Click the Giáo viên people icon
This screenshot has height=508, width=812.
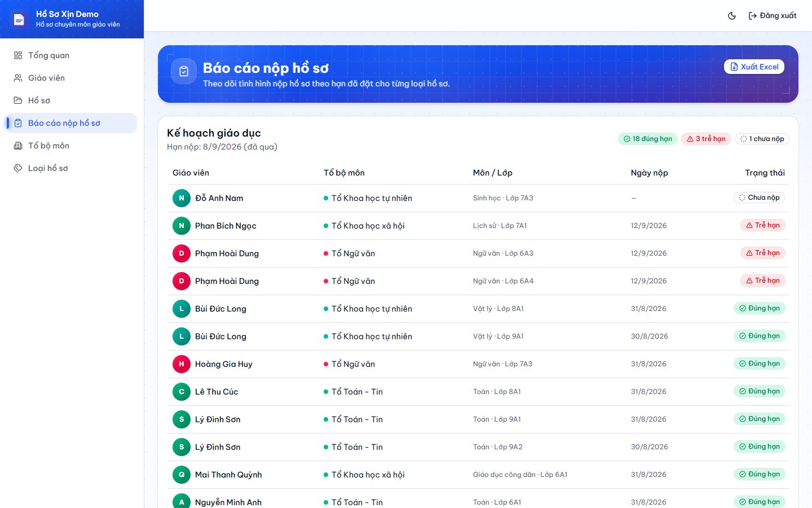[x=18, y=78]
